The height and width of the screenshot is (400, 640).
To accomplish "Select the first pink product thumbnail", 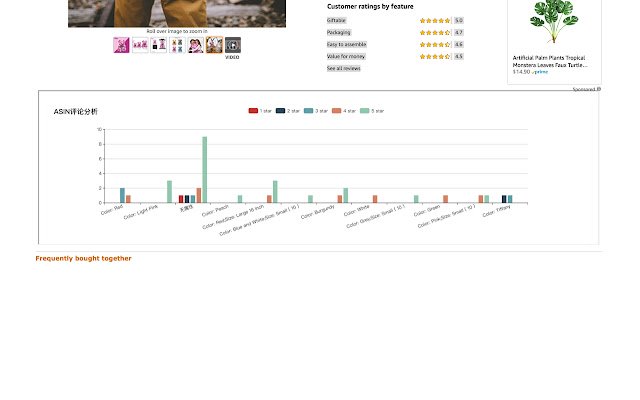I will coord(121,45).
